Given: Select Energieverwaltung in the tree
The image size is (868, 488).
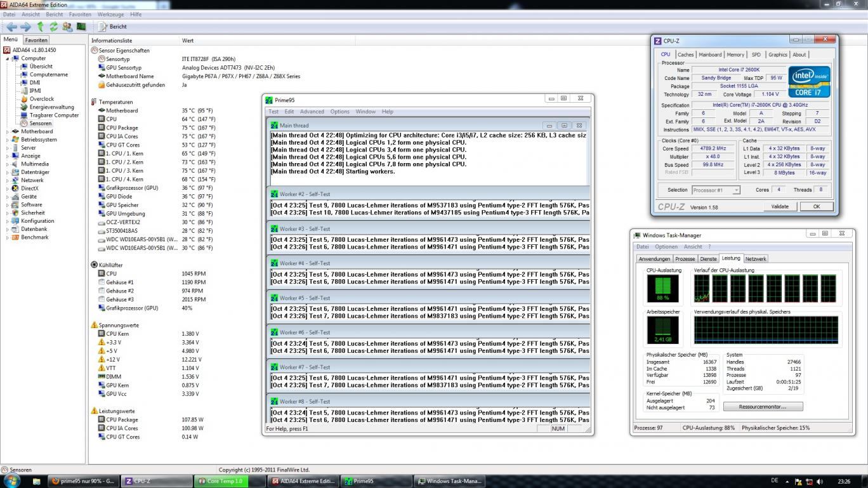Looking at the screenshot, I should 51,107.
